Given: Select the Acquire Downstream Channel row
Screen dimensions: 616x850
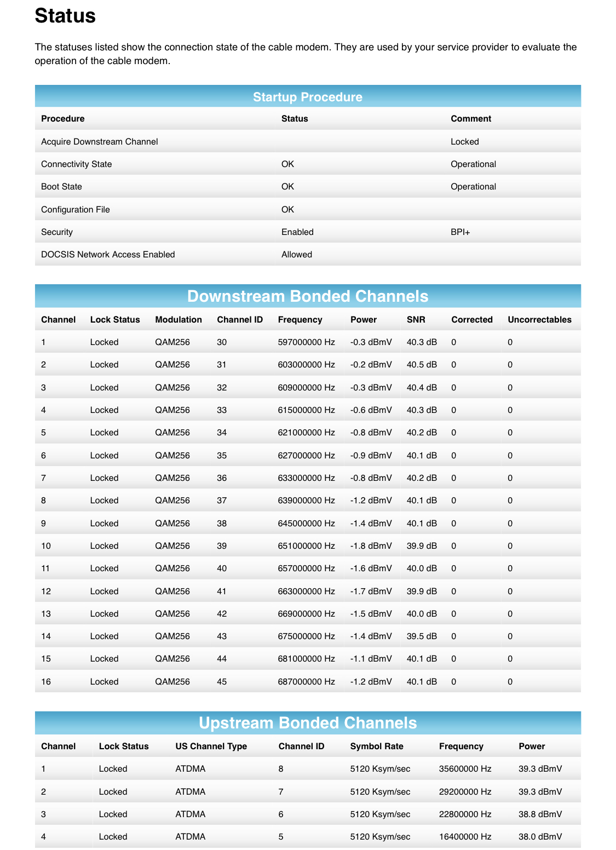Looking at the screenshot, I should (x=100, y=141).
